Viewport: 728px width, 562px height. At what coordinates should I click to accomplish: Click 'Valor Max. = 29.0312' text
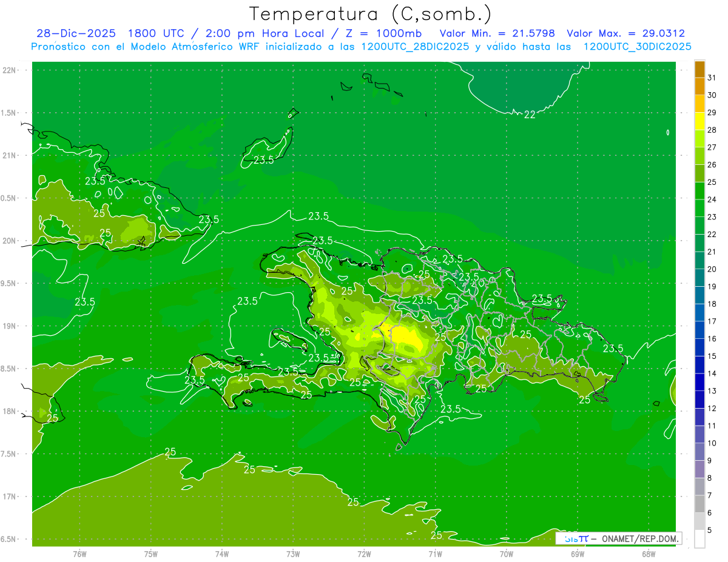coord(626,33)
